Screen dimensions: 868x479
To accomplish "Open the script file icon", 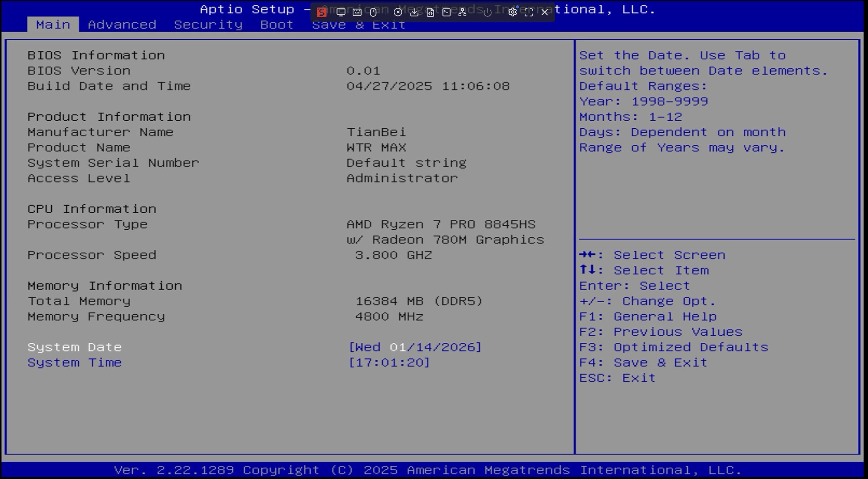I will 430,13.
